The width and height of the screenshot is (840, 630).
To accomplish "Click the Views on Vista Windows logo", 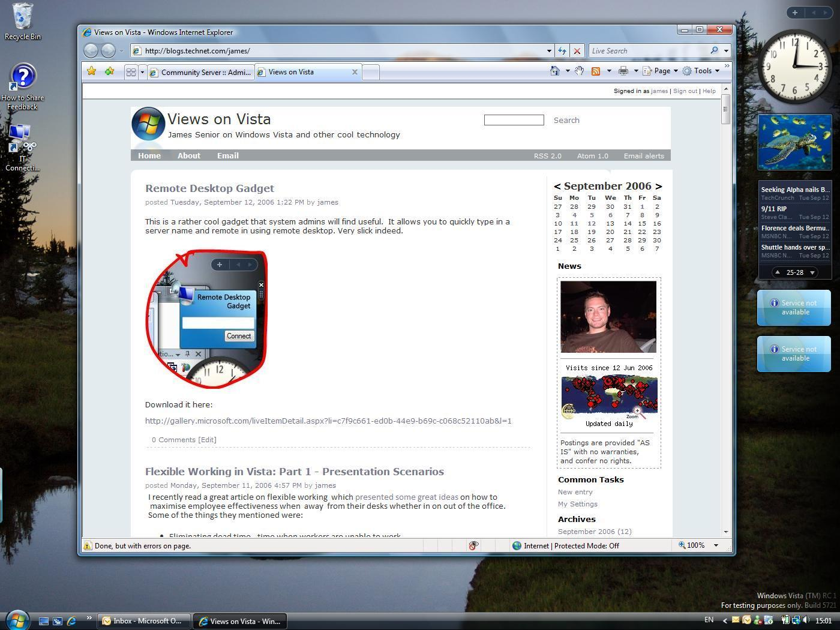I will [x=148, y=124].
